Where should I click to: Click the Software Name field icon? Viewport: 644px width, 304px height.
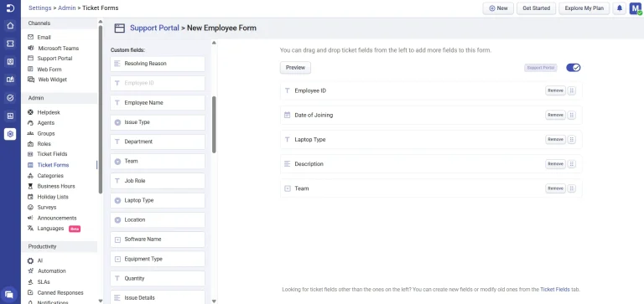(x=117, y=240)
